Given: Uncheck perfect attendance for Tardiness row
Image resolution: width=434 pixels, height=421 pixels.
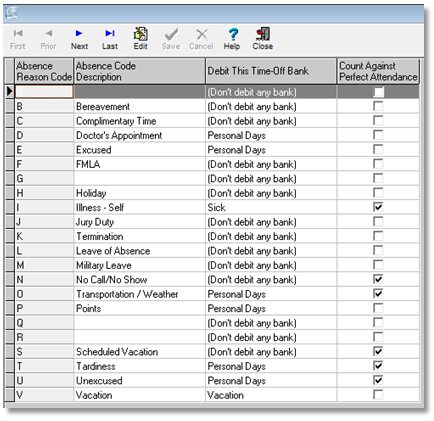Looking at the screenshot, I should [x=378, y=366].
